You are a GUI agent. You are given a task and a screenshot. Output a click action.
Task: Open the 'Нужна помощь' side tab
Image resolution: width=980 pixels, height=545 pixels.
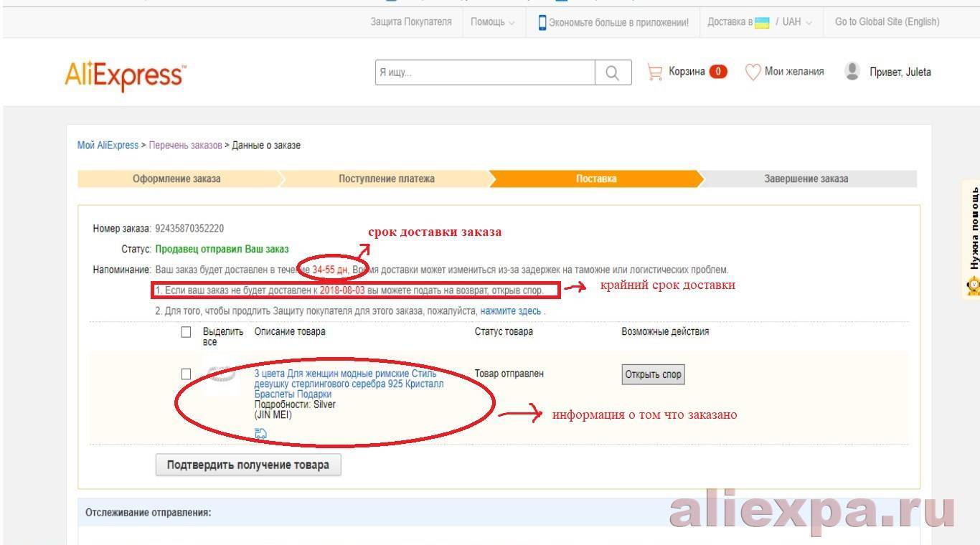coord(973,240)
